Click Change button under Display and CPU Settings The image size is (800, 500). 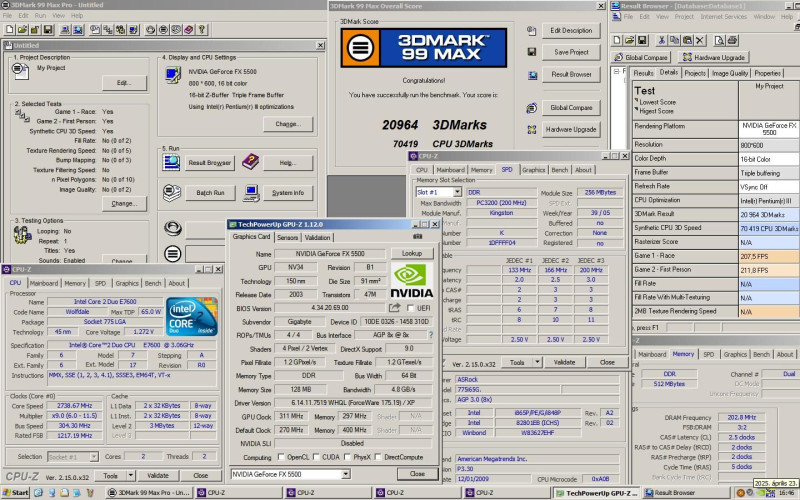pyautogui.click(x=288, y=124)
